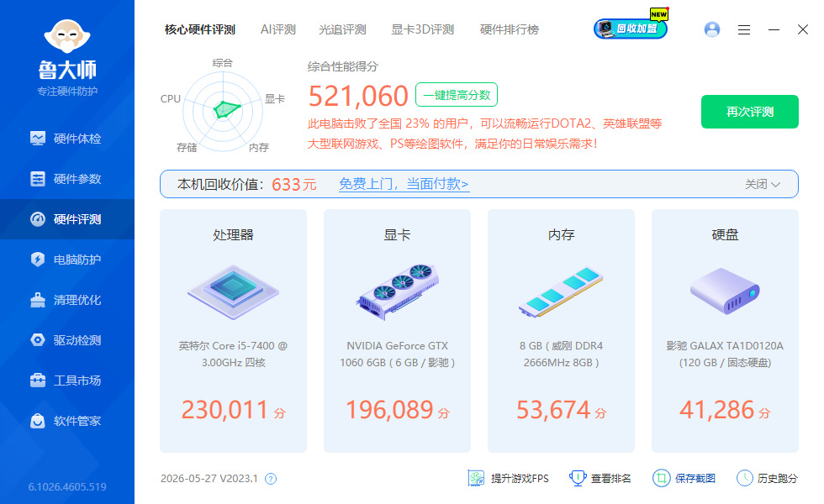Open 免费上门，当面付款 link

click(404, 184)
